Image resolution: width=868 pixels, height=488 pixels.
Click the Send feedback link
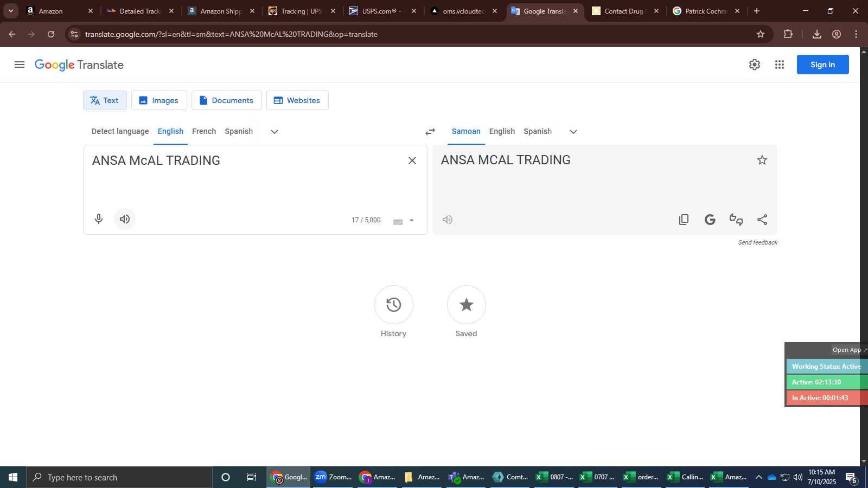[757, 242]
